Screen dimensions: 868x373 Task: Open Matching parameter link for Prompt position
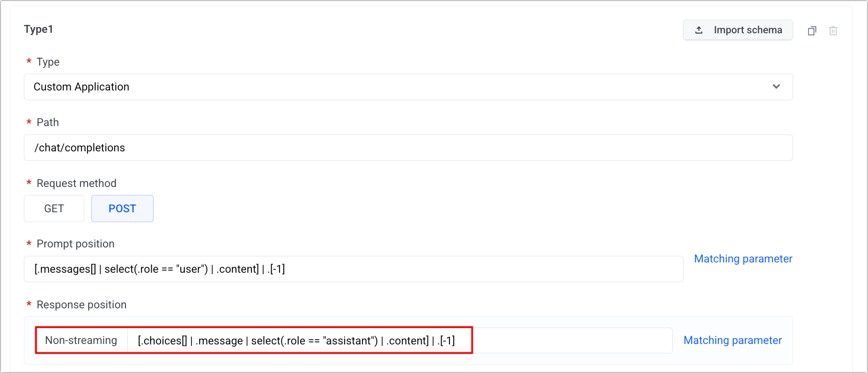tap(743, 259)
